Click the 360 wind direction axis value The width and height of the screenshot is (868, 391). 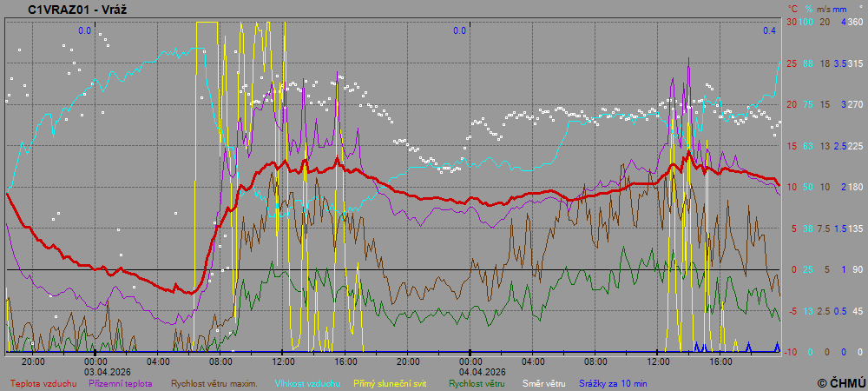(x=854, y=22)
